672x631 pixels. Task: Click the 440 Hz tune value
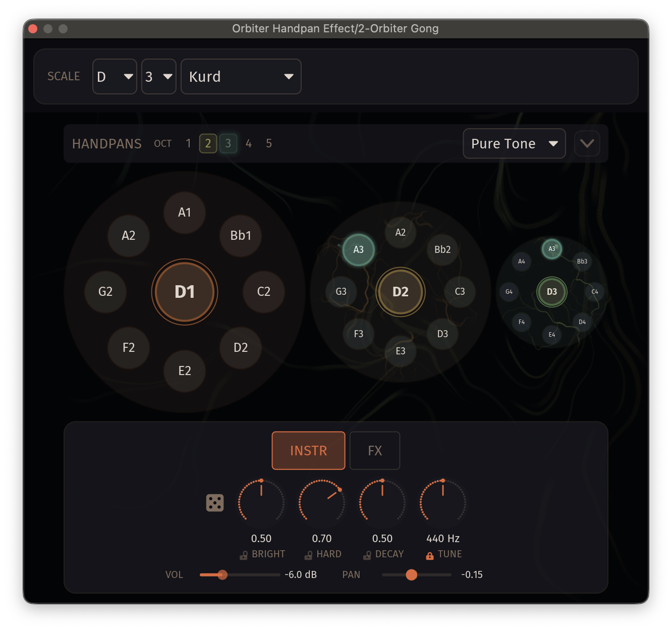coord(443,539)
